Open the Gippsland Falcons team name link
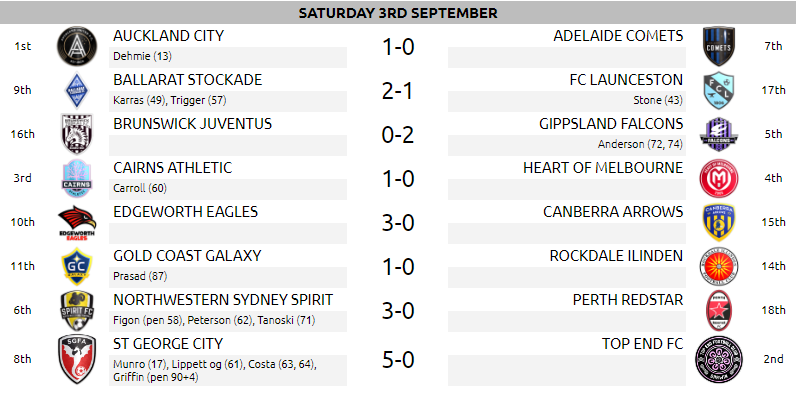 tap(611, 124)
